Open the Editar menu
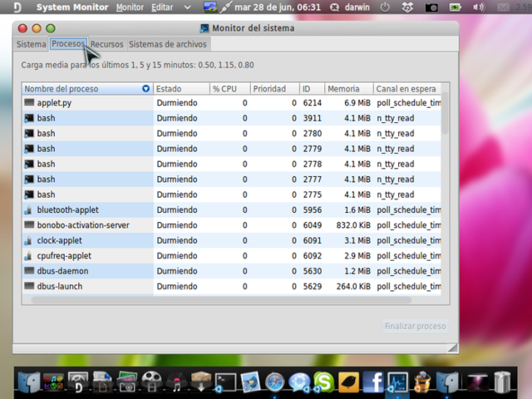The width and height of the screenshot is (532, 399). click(x=162, y=7)
